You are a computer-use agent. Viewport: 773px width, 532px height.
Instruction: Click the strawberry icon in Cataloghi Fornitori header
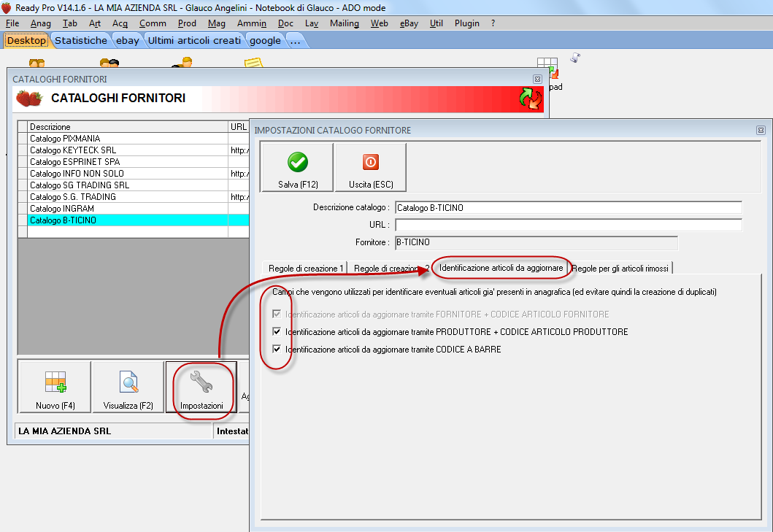pyautogui.click(x=29, y=98)
